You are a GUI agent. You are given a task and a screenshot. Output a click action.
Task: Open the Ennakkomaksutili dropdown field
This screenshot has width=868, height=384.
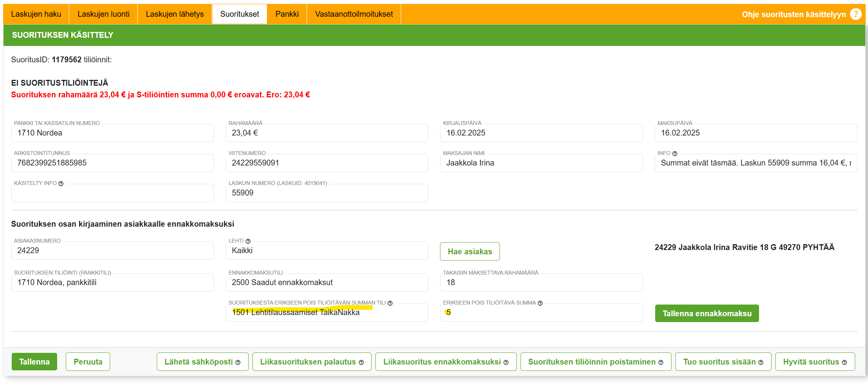pos(326,282)
